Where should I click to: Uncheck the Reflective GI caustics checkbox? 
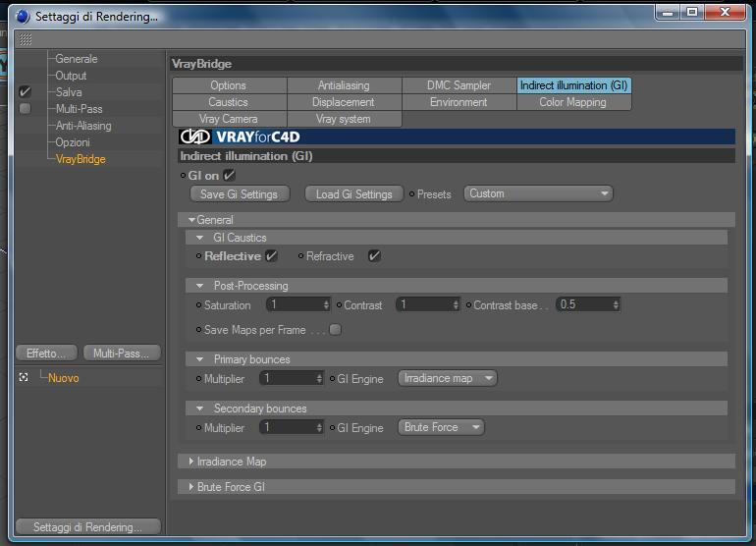coord(271,256)
